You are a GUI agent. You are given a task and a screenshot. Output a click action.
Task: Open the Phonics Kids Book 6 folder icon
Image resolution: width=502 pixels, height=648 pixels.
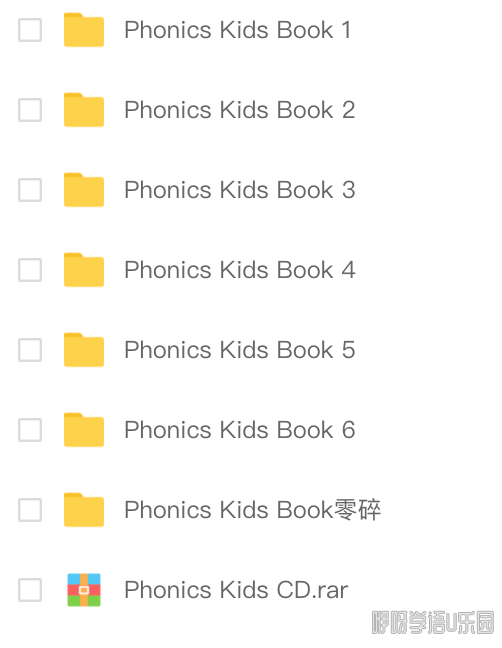[x=84, y=430]
